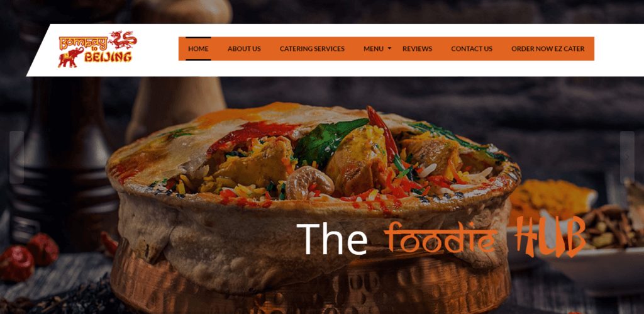Click the 'Bombay' text in logo

pyautogui.click(x=83, y=42)
